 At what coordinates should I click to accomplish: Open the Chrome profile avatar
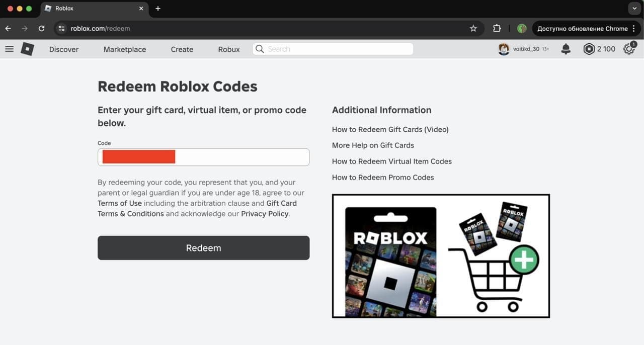[x=522, y=29]
